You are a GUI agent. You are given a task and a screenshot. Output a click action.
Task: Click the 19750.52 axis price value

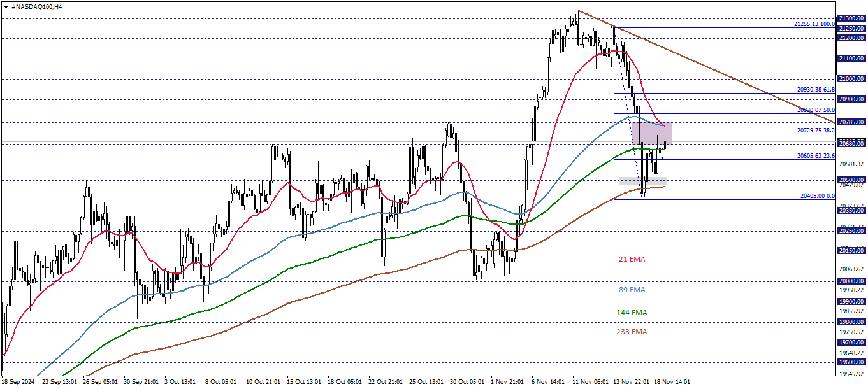coord(851,332)
